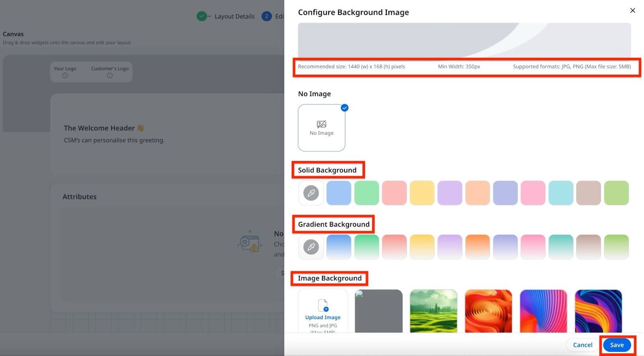
Task: Select the No Image option card
Action: coord(321,128)
